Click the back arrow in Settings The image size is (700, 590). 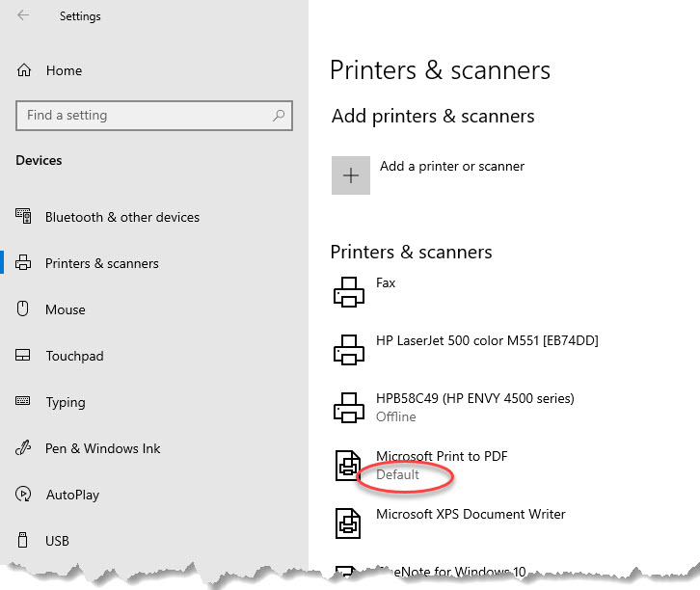(23, 15)
